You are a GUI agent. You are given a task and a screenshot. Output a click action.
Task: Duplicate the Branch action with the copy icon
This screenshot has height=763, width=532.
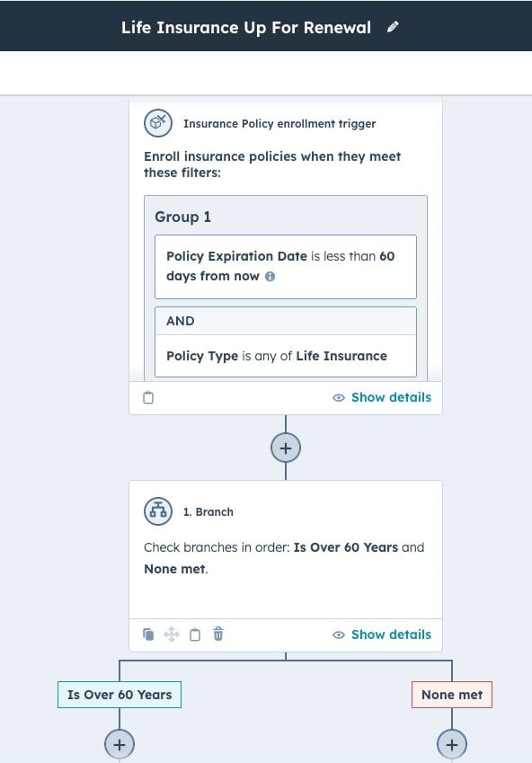pos(148,634)
